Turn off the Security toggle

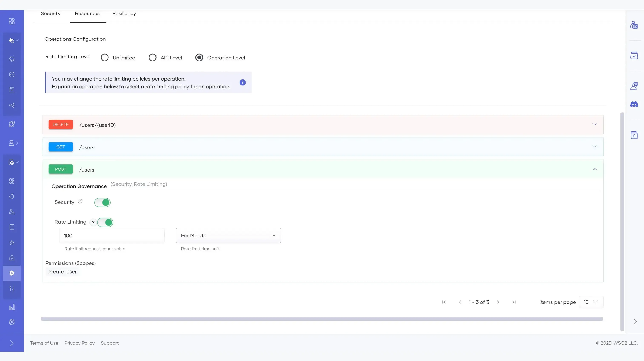point(102,202)
